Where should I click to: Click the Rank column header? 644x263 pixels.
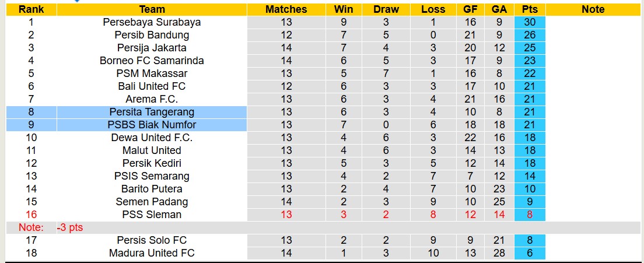coord(31,9)
